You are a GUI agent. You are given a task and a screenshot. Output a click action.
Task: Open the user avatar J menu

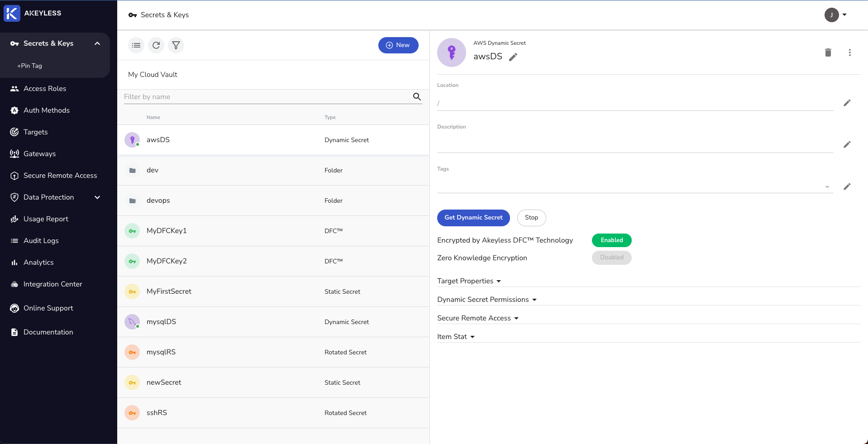(832, 15)
